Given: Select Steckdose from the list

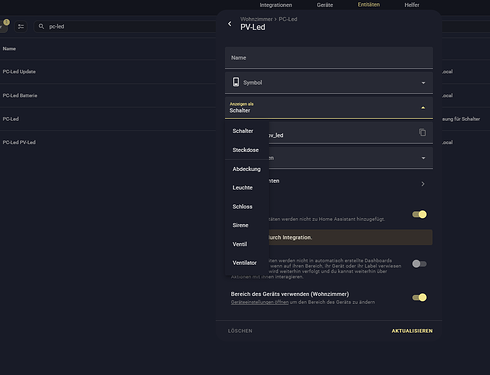Looking at the screenshot, I should click(x=246, y=150).
